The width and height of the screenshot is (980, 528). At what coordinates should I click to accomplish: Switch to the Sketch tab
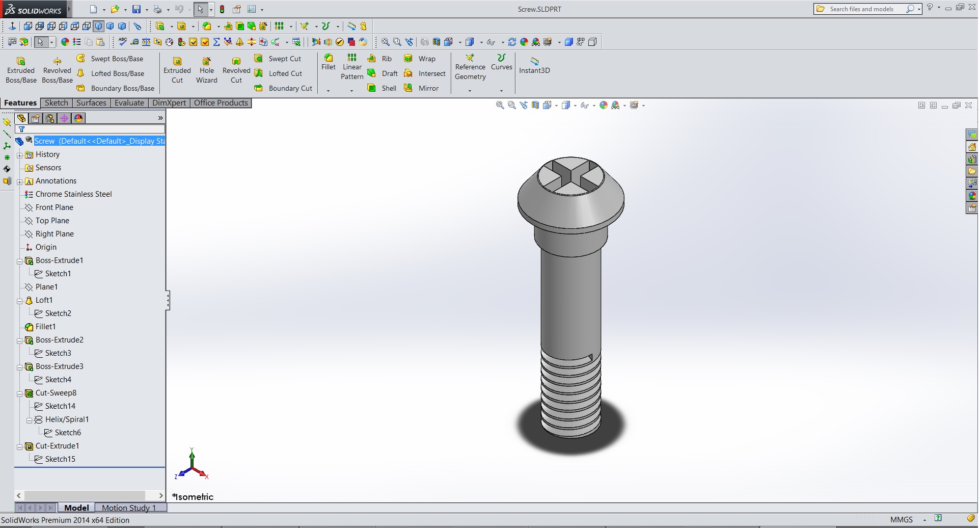coord(56,103)
